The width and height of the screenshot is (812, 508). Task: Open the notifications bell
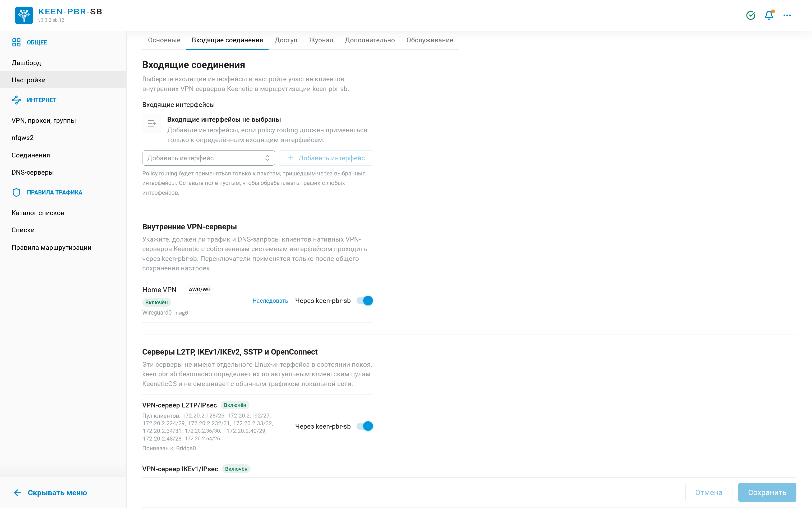769,15
